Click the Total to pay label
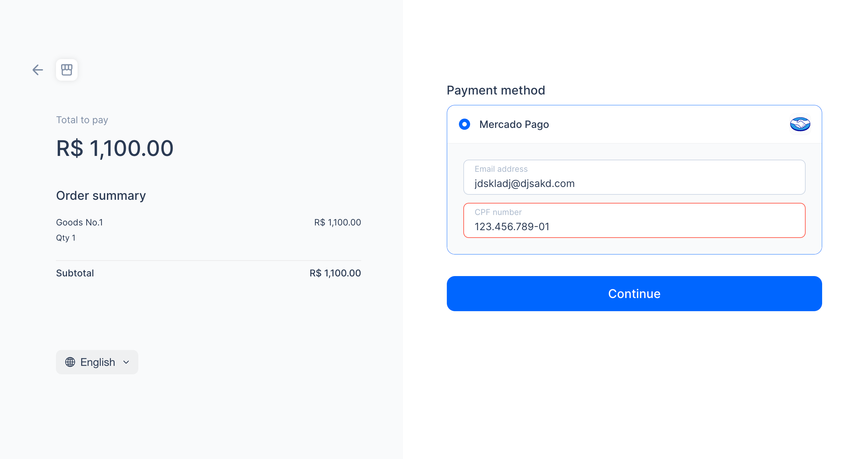 click(x=82, y=120)
